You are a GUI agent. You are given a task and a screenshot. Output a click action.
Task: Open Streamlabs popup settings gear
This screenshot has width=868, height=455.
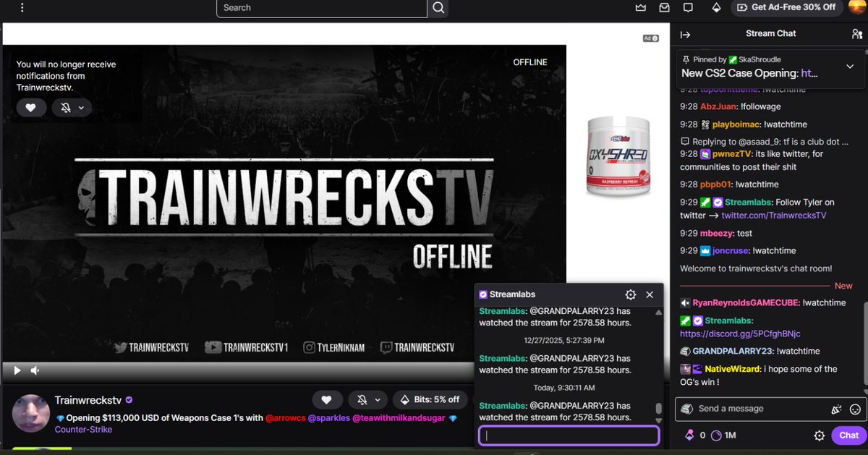(631, 294)
